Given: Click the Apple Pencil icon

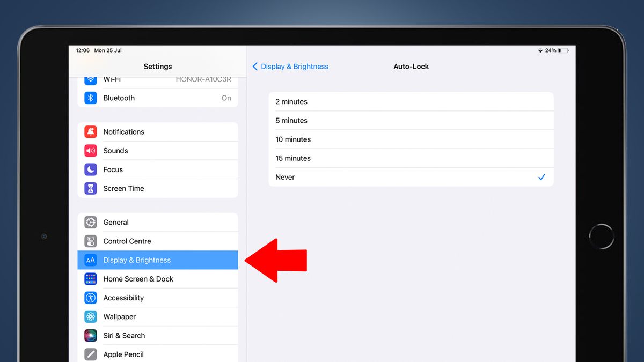Looking at the screenshot, I should [x=90, y=354].
